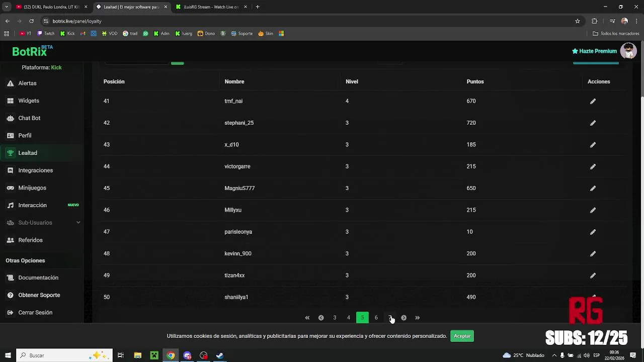This screenshot has height=362, width=644.
Task: Open YT bookmark
Action: tap(26, 34)
